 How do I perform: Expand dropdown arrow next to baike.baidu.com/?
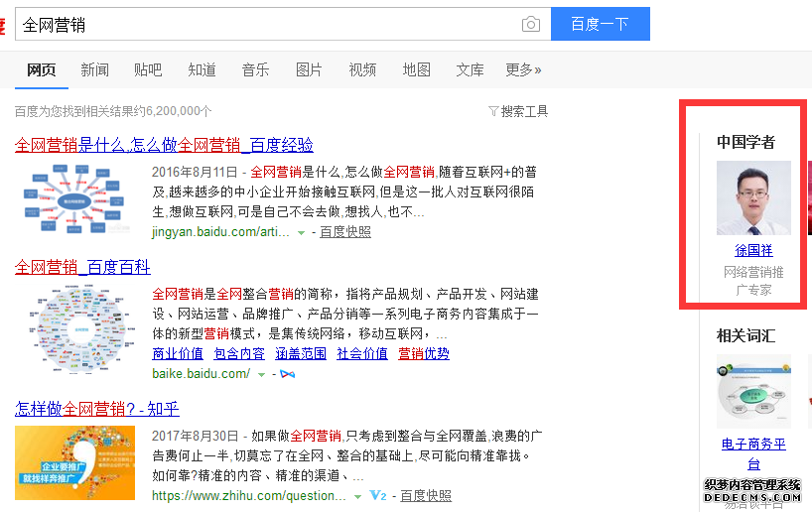tap(261, 374)
